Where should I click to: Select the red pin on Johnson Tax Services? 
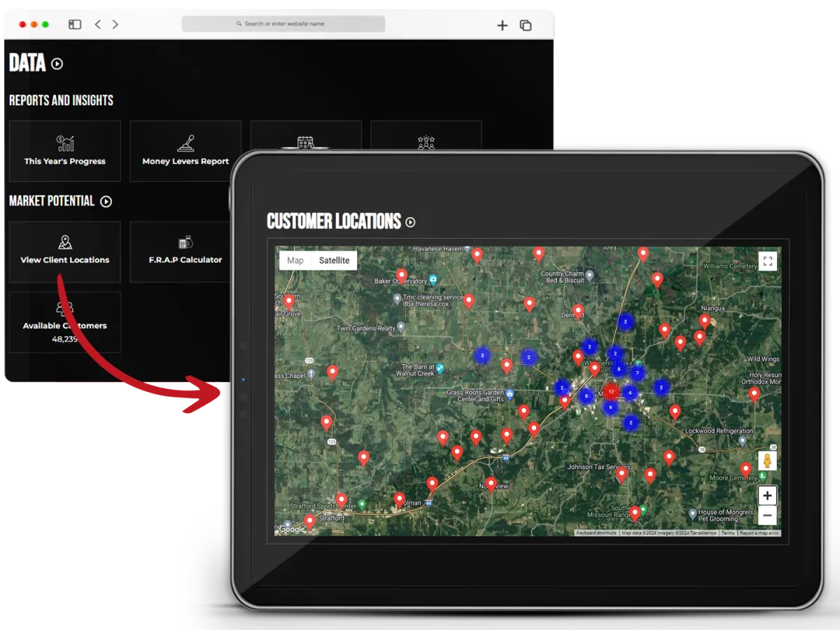[622, 475]
